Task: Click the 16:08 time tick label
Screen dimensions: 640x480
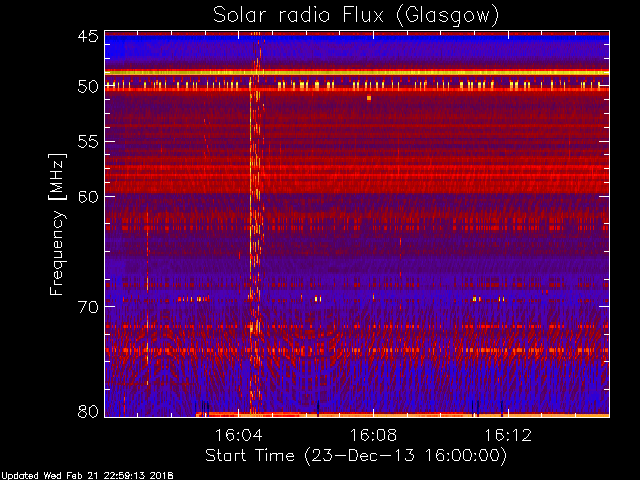Action: tap(373, 435)
